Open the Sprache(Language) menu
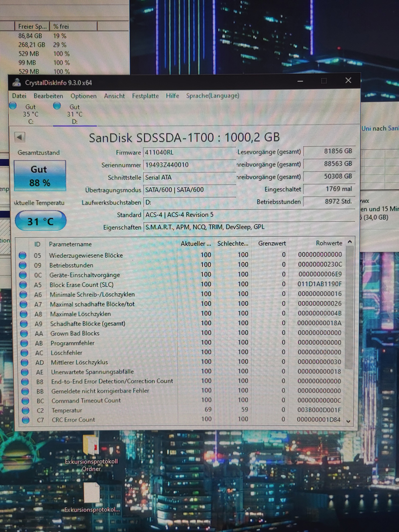 click(213, 96)
